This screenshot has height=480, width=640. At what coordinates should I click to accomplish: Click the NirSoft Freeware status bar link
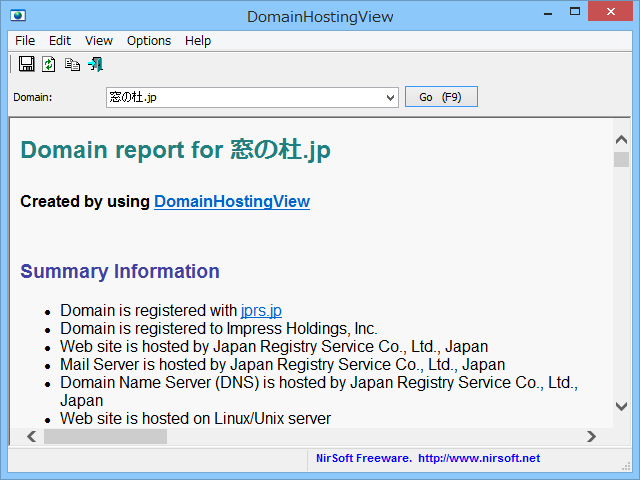428,458
